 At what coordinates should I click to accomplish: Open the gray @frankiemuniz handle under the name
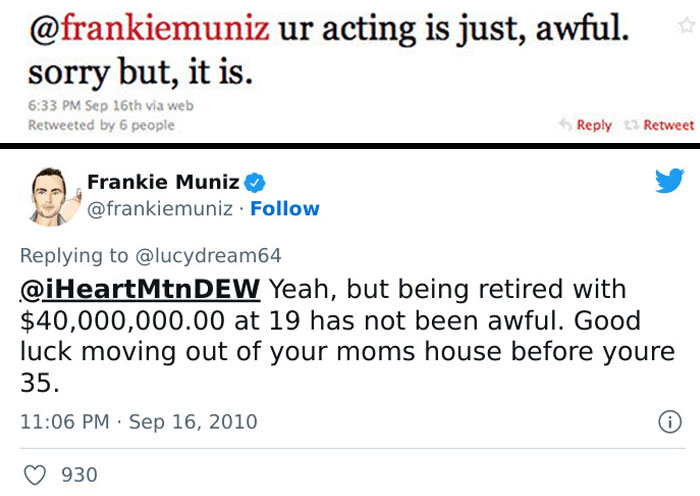(x=159, y=208)
